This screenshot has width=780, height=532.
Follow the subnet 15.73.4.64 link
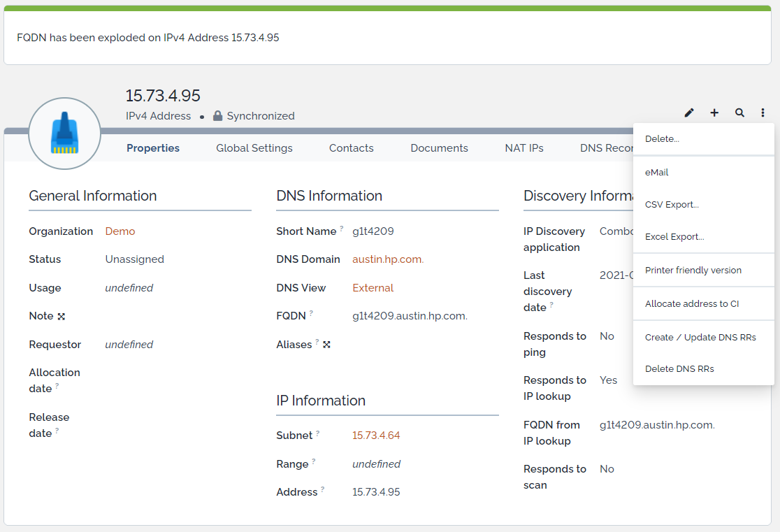click(376, 436)
